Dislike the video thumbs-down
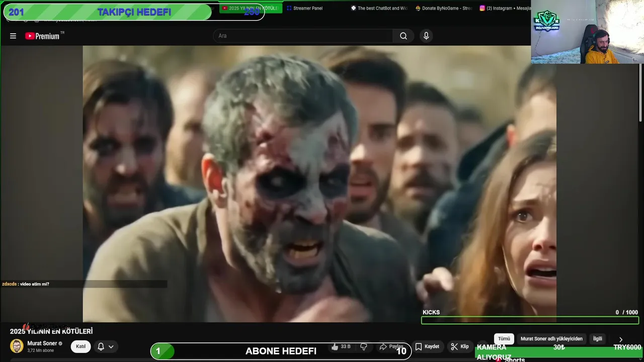644x362 pixels. tap(364, 346)
